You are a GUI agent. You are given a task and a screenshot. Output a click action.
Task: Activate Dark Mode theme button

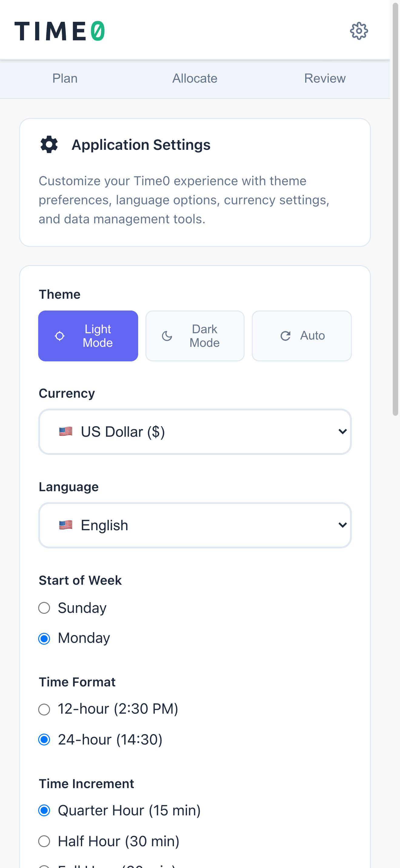[x=195, y=336]
